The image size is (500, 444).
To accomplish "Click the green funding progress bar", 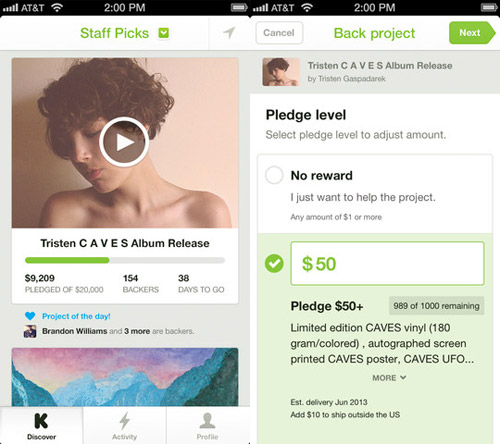I will tap(67, 260).
